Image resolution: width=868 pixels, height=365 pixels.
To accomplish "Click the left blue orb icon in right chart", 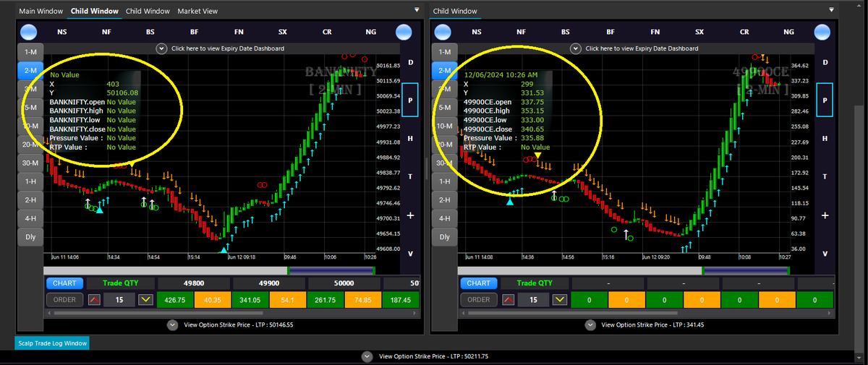I will [443, 32].
